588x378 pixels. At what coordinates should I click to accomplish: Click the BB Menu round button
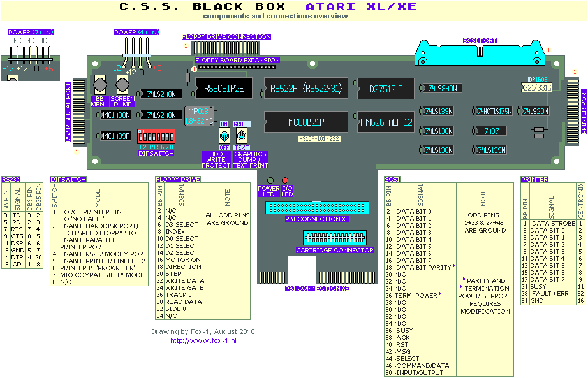(x=100, y=86)
